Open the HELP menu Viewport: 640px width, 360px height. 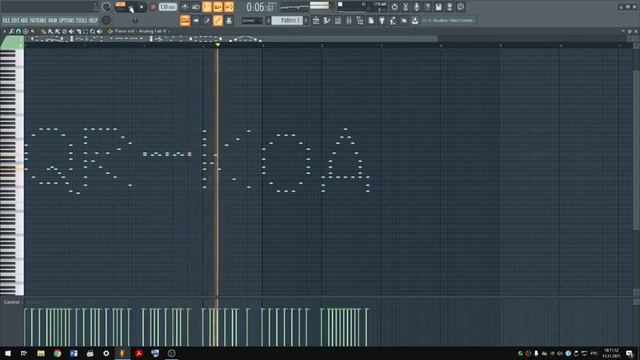point(93,20)
